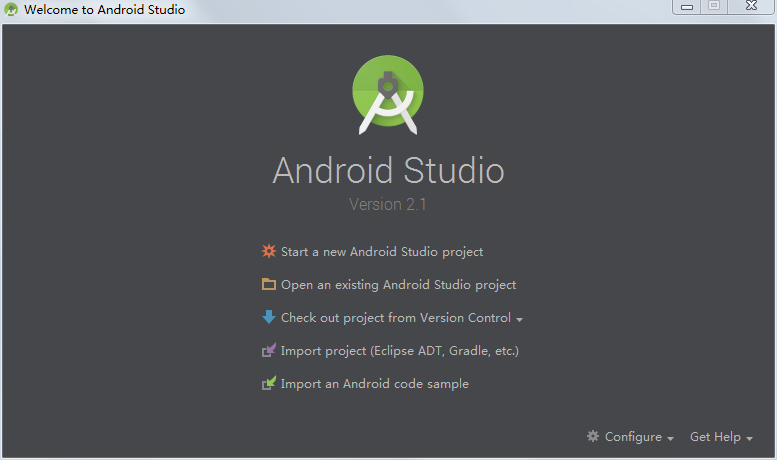777x460 pixels.
Task: Minimize the Welcome window
Action: [x=687, y=6]
